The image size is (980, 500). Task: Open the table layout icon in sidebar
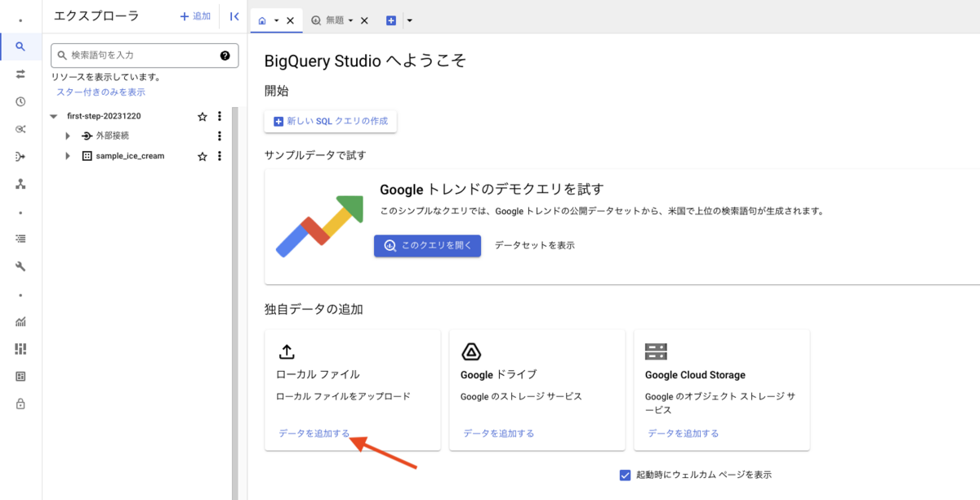[x=20, y=377]
